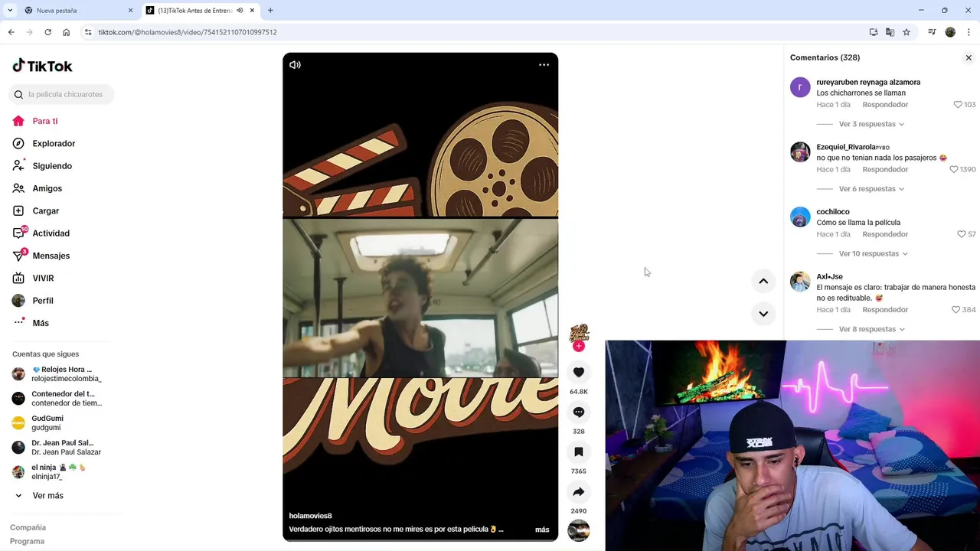
Task: Click the TikTok logo
Action: coord(42,66)
